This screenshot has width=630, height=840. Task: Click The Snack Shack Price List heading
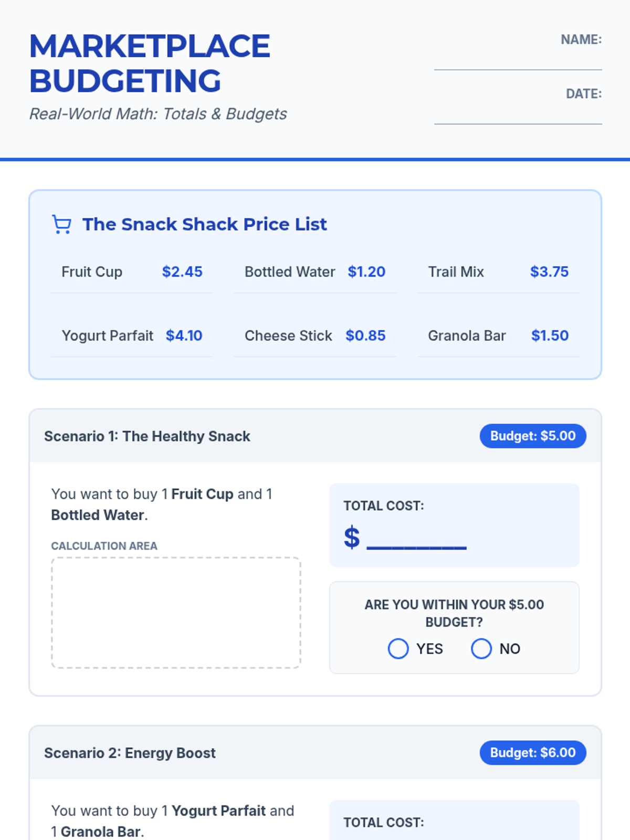(x=204, y=225)
